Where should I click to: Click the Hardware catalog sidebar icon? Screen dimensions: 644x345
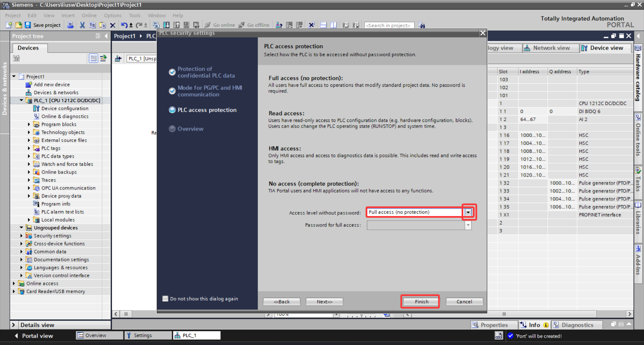coord(638,48)
